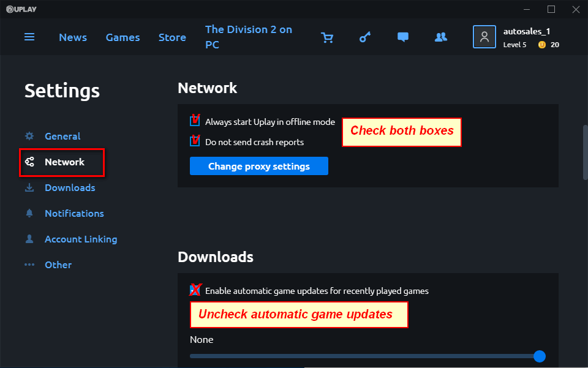Toggle Always start Uplay in offline mode
The height and width of the screenshot is (368, 588).
point(195,122)
